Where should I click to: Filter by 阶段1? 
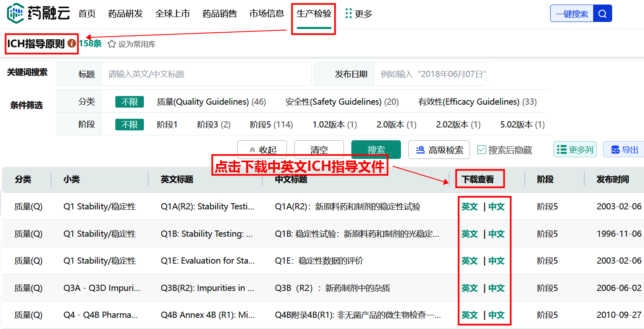coord(167,125)
